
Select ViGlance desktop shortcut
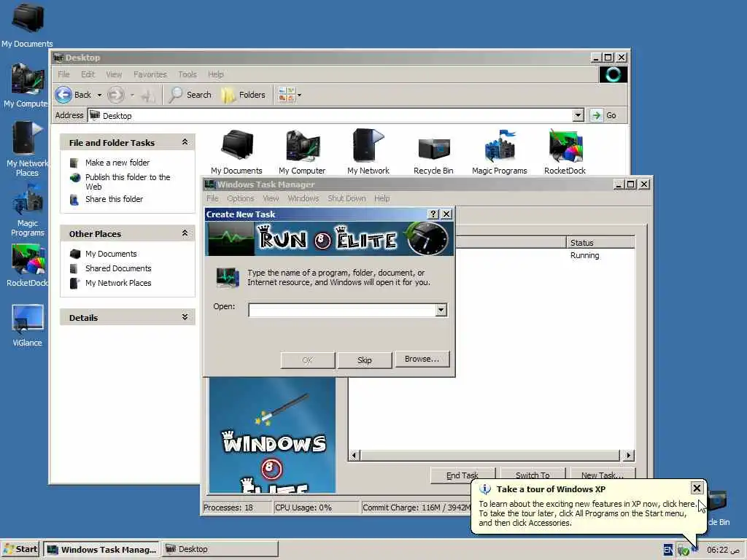point(27,326)
